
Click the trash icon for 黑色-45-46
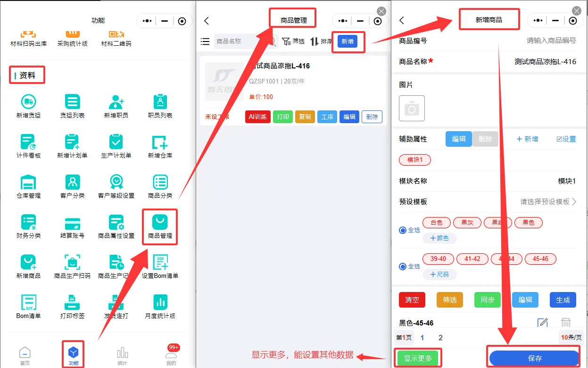pos(566,323)
